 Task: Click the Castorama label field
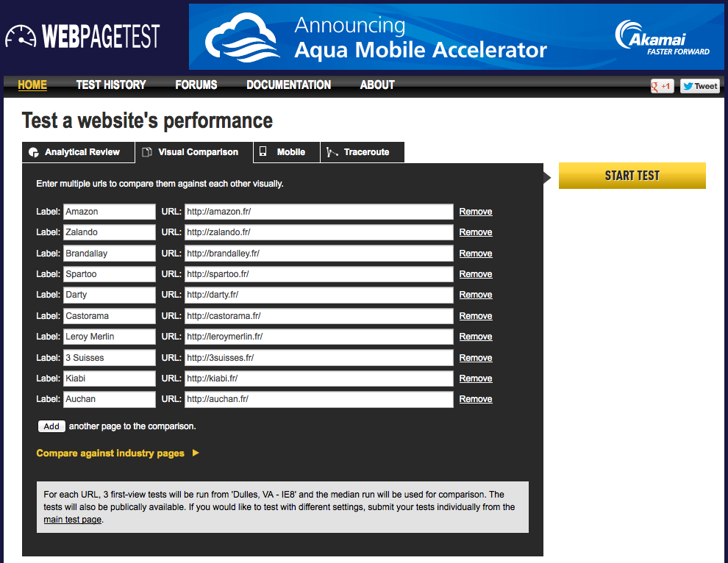point(110,316)
